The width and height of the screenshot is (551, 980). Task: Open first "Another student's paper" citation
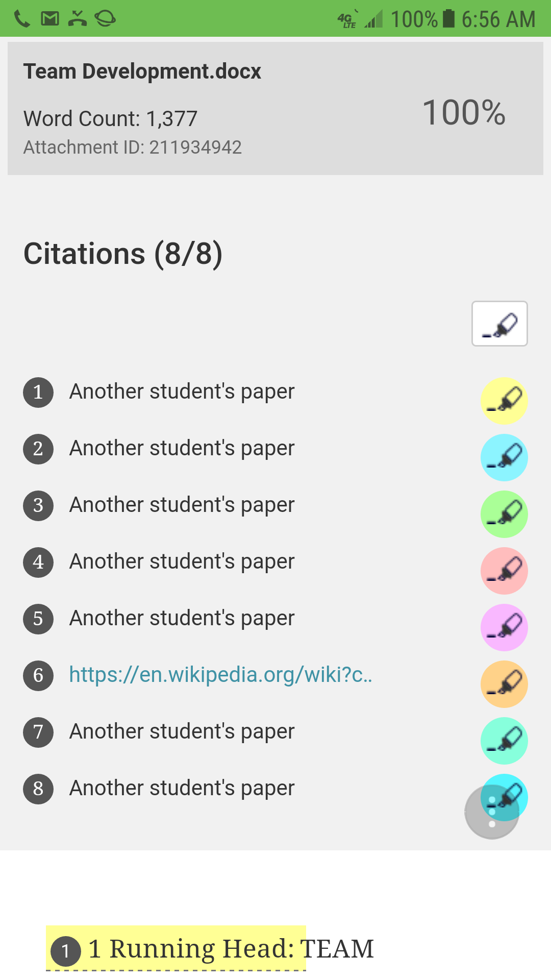tap(182, 391)
